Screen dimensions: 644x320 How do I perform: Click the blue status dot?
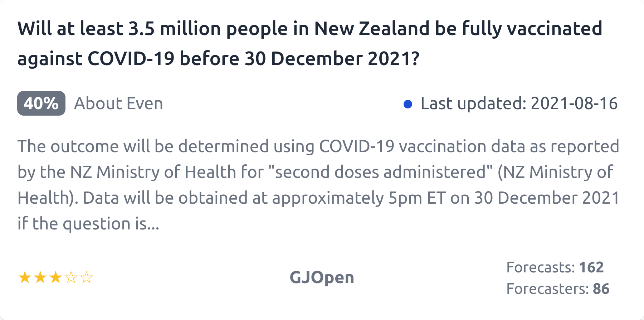(408, 104)
